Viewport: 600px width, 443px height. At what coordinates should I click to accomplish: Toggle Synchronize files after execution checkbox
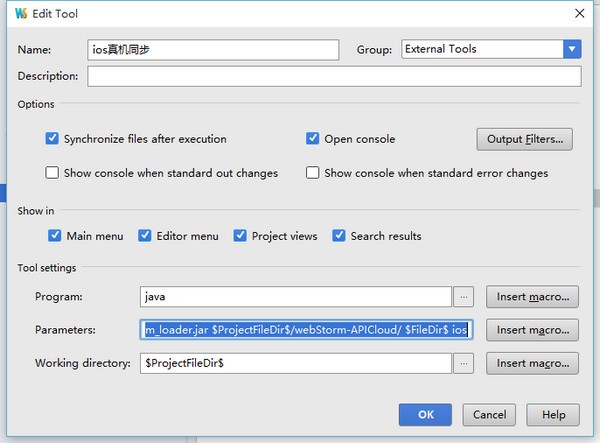[x=52, y=138]
